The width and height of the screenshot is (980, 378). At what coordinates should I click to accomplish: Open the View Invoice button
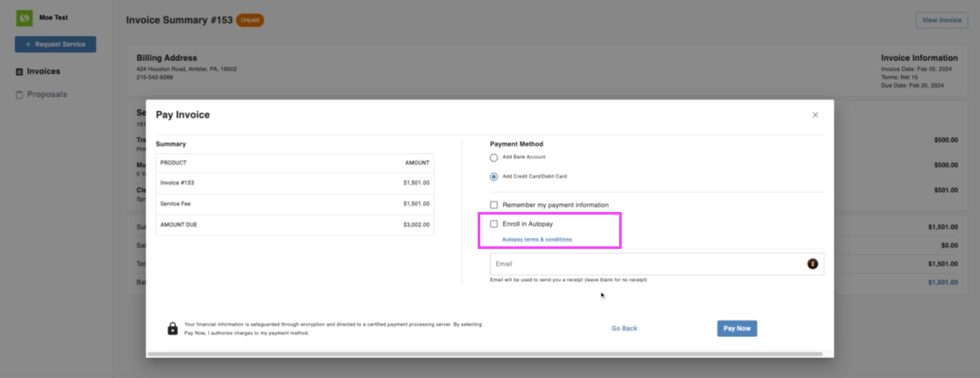(942, 20)
